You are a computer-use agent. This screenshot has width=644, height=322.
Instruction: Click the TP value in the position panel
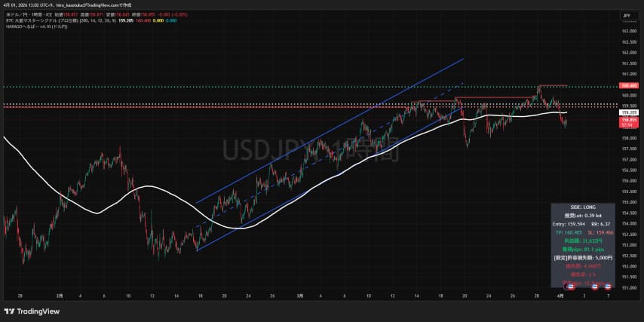click(570, 233)
